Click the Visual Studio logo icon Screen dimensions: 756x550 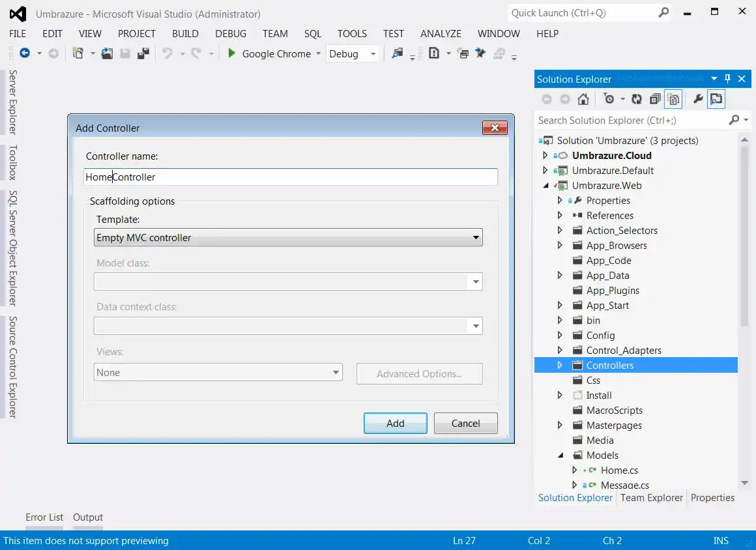[18, 14]
